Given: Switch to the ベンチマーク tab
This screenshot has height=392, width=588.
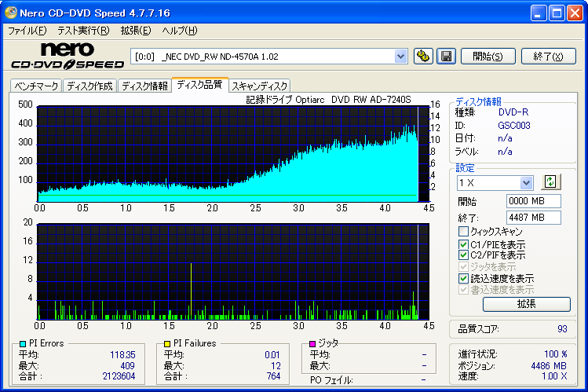Looking at the screenshot, I should [36, 86].
